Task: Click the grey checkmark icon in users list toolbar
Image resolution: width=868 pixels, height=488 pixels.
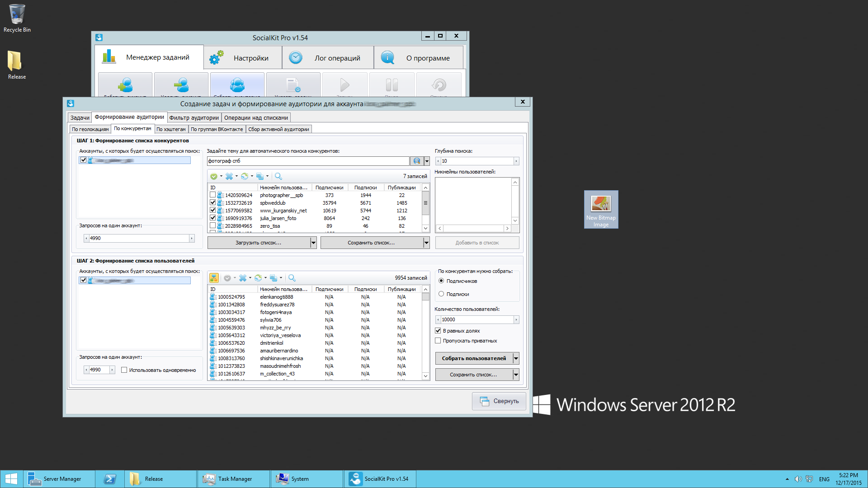Action: coord(227,278)
